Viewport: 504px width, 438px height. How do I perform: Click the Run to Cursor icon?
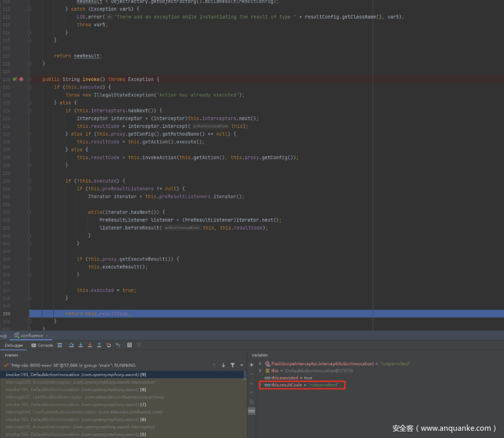pyautogui.click(x=118, y=345)
